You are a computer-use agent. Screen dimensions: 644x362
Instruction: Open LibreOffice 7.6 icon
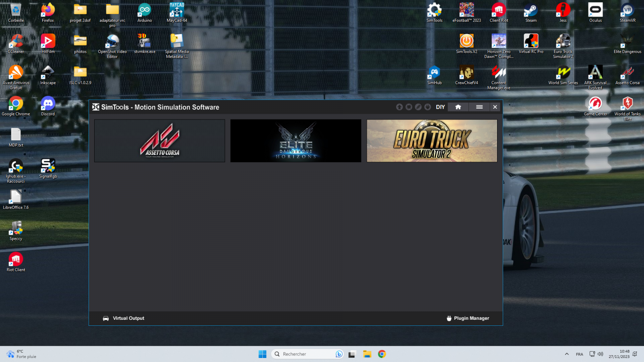click(16, 200)
